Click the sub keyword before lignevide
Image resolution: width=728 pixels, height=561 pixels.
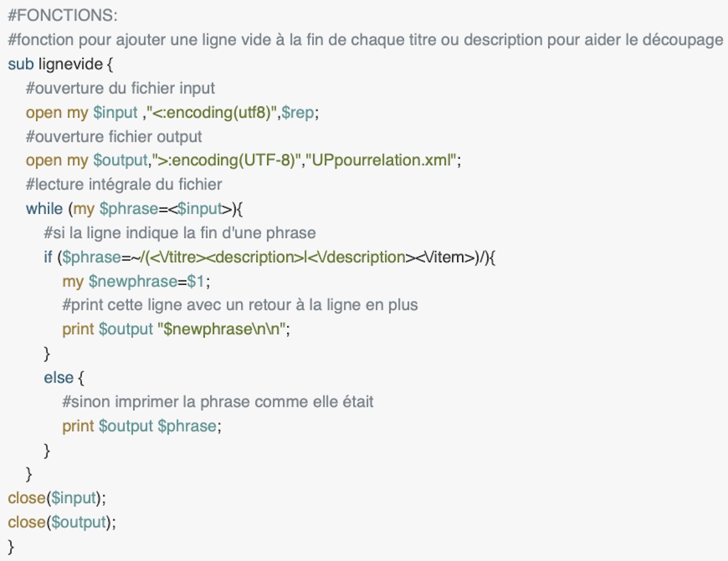click(x=21, y=64)
